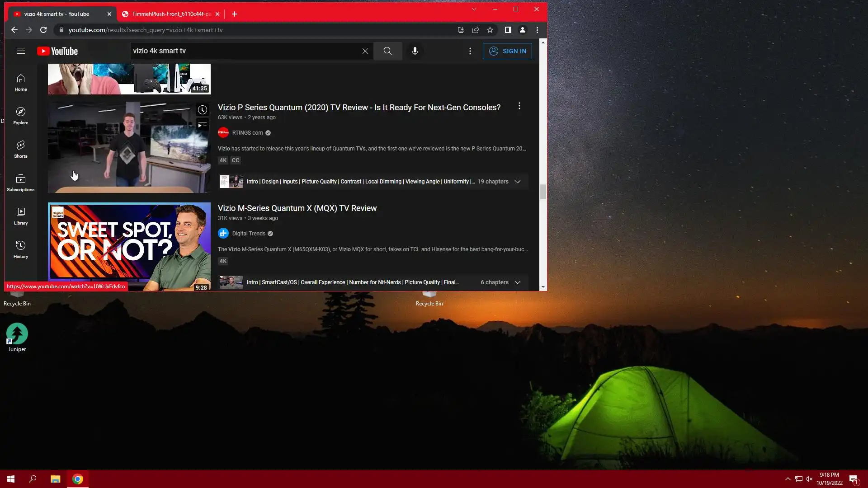Click the voice search microphone icon
The image size is (868, 488).
point(415,51)
